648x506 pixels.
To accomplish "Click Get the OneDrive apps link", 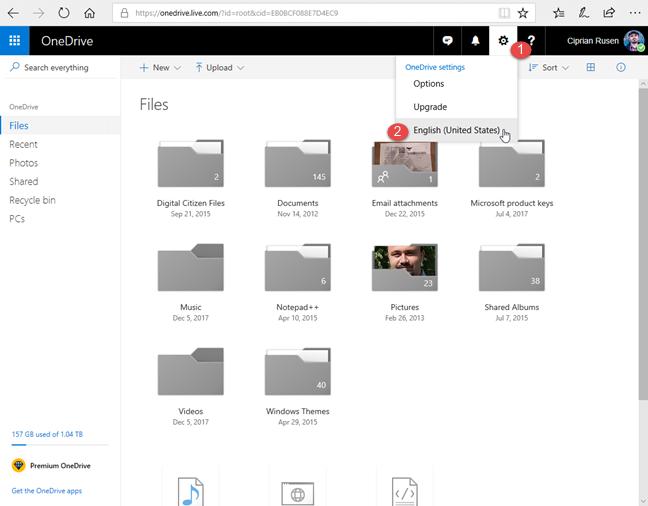I will pos(47,491).
